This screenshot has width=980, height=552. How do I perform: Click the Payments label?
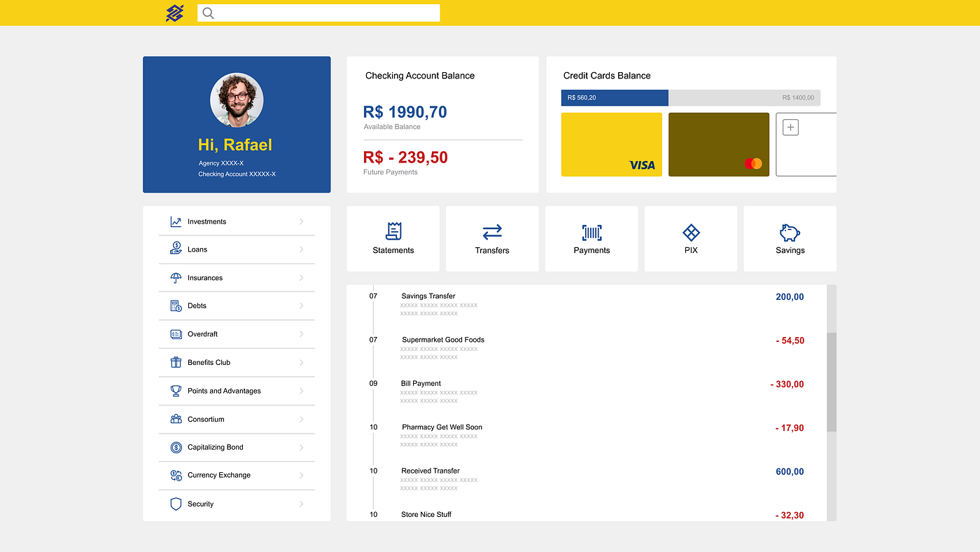591,250
